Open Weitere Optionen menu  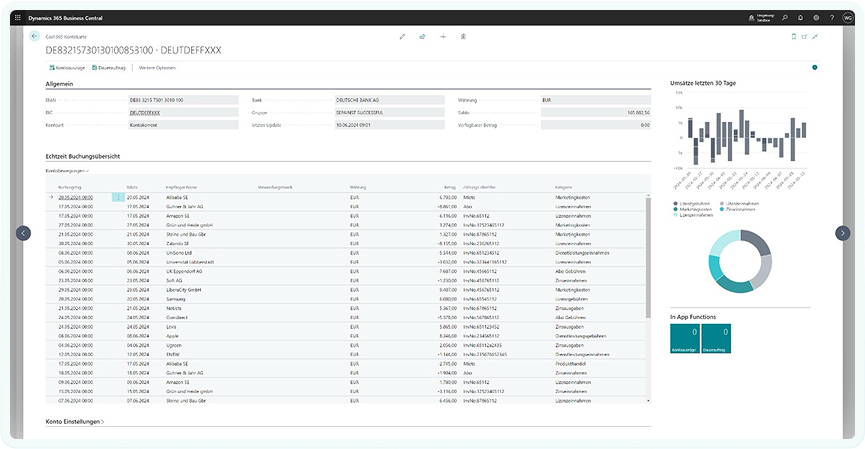[x=157, y=68]
